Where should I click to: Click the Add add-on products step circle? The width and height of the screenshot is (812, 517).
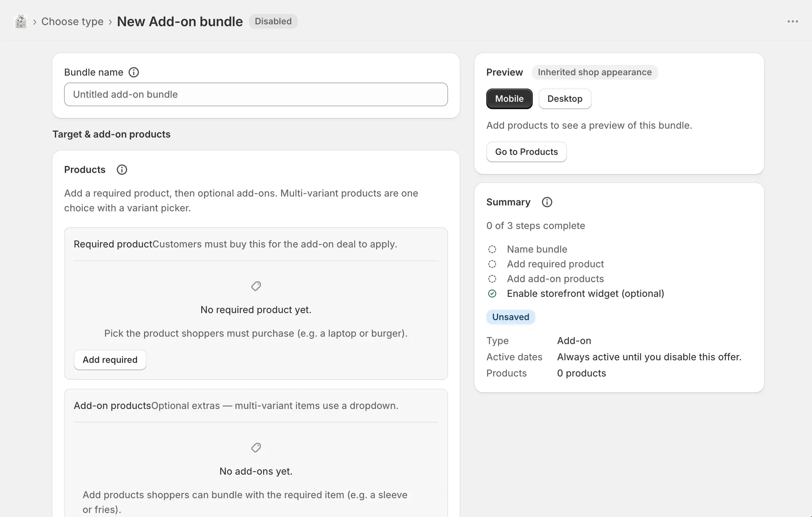point(492,279)
